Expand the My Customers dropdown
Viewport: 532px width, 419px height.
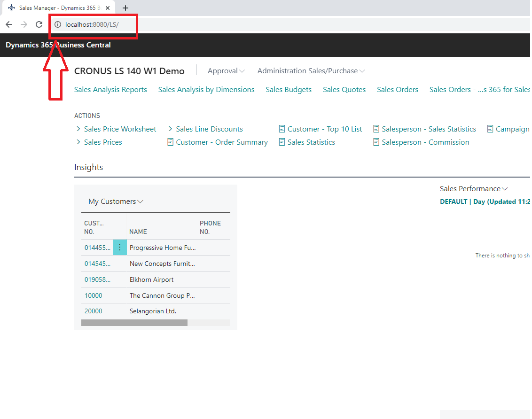tap(116, 202)
